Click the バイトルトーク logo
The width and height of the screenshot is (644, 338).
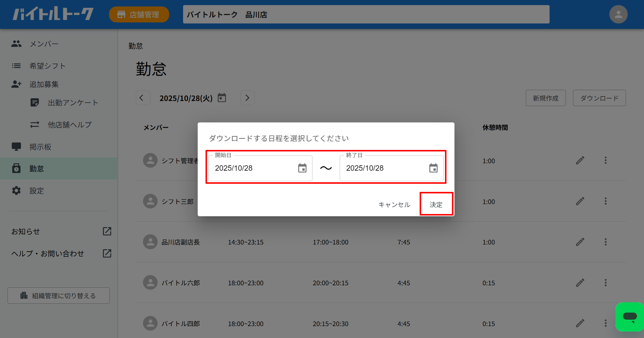click(53, 14)
